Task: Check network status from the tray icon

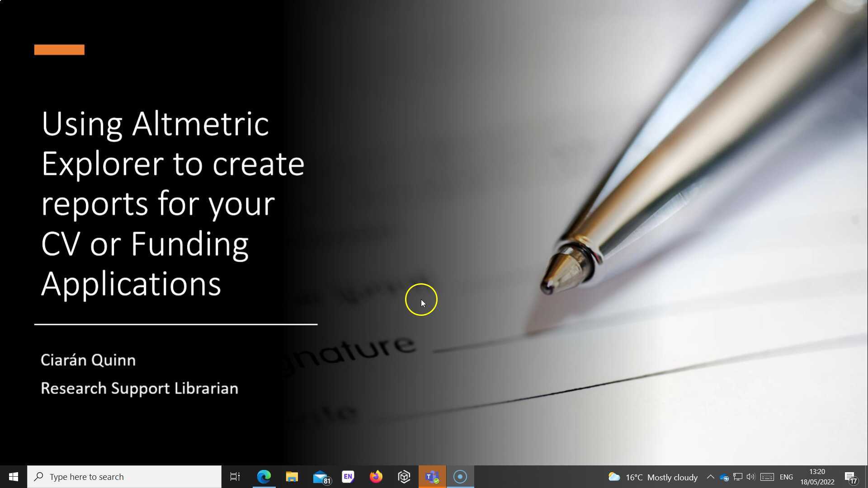Action: coord(738,477)
